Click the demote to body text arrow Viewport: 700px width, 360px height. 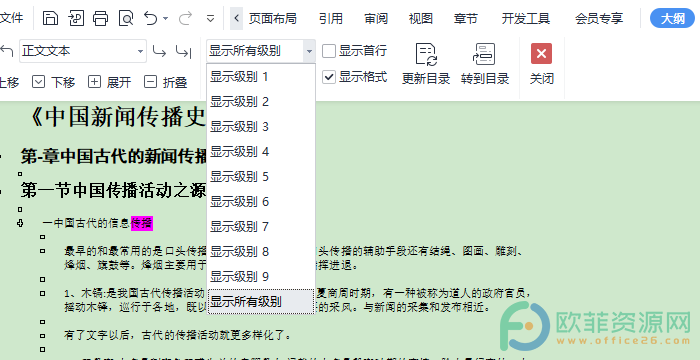tap(183, 52)
